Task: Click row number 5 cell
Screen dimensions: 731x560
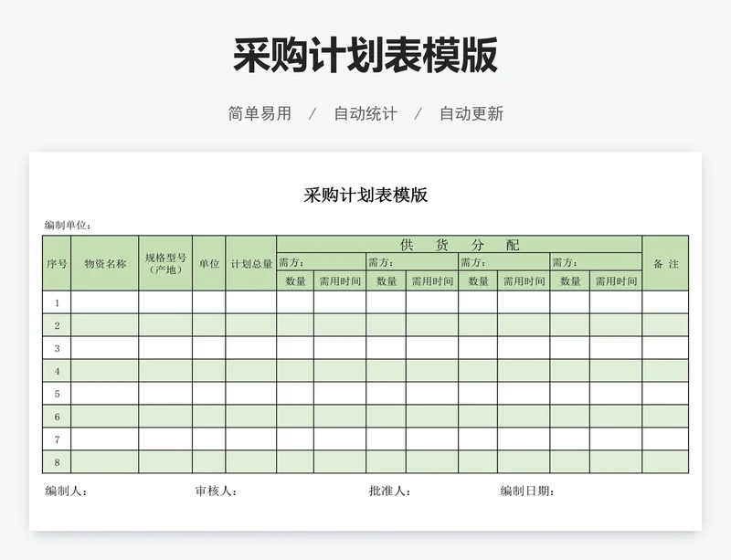Action: [x=57, y=394]
